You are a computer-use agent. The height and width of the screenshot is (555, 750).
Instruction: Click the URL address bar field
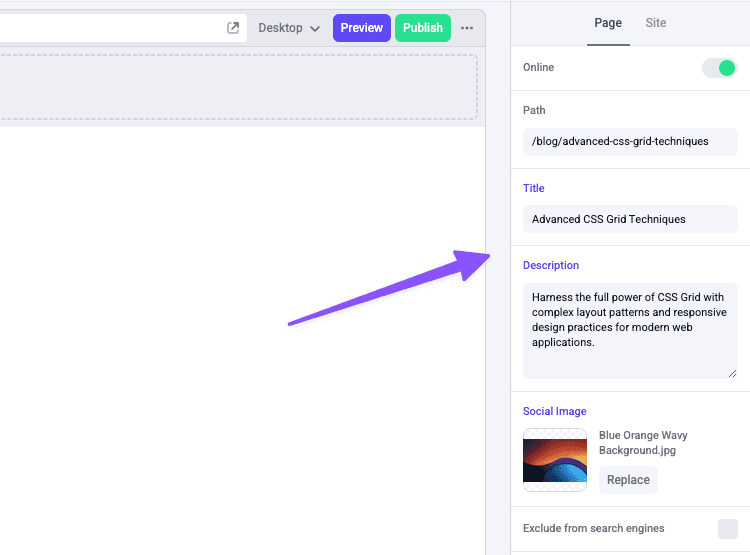[110, 28]
